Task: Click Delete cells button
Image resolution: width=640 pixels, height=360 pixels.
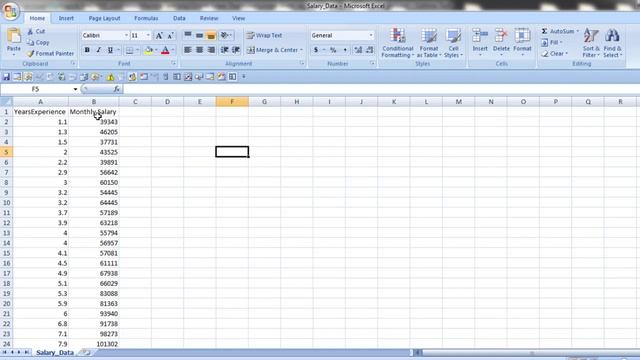Action: coord(501,42)
